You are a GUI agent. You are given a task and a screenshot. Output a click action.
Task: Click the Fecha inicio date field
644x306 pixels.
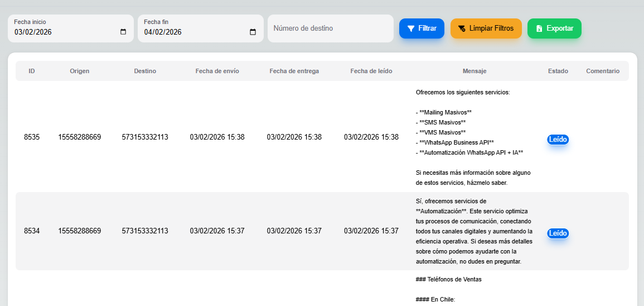[x=61, y=32]
